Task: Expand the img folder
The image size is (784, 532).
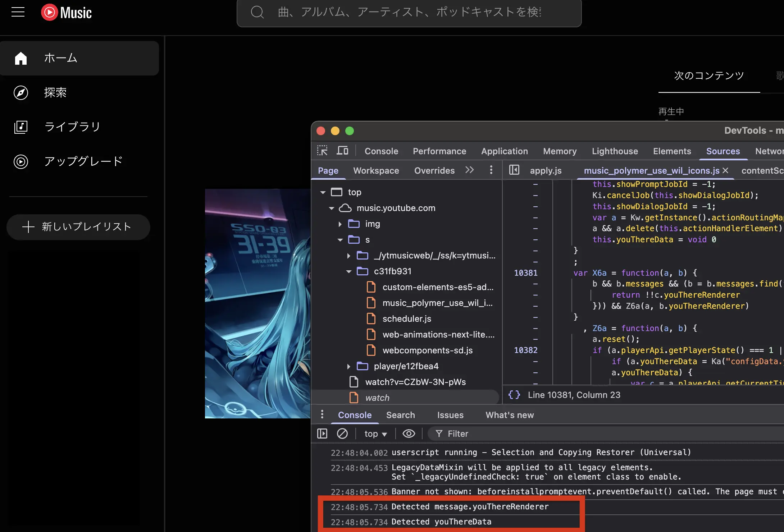Action: 340,224
